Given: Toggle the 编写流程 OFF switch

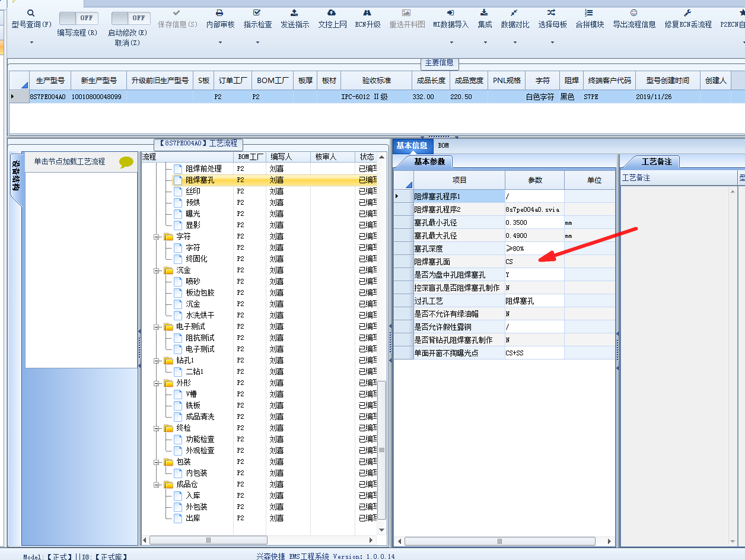Looking at the screenshot, I should point(79,18).
